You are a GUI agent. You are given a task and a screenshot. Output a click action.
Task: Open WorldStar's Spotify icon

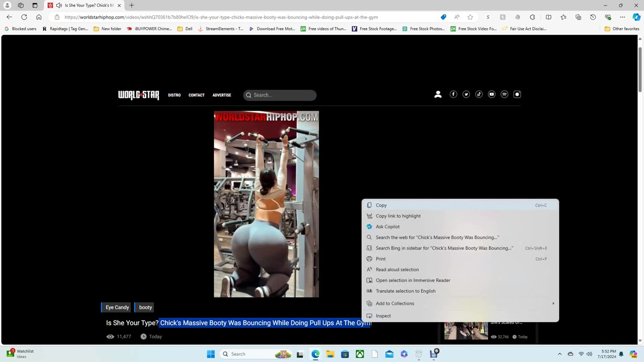[504, 95]
